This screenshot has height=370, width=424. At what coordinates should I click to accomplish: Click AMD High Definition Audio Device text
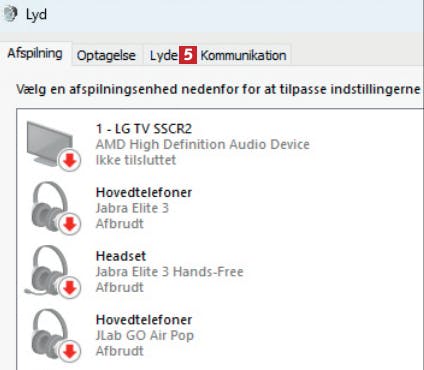pos(203,144)
